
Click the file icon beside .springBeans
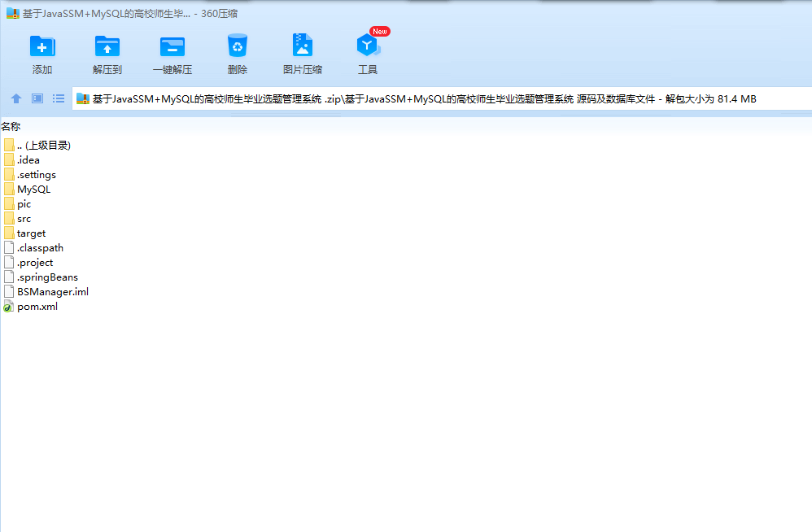click(9, 277)
